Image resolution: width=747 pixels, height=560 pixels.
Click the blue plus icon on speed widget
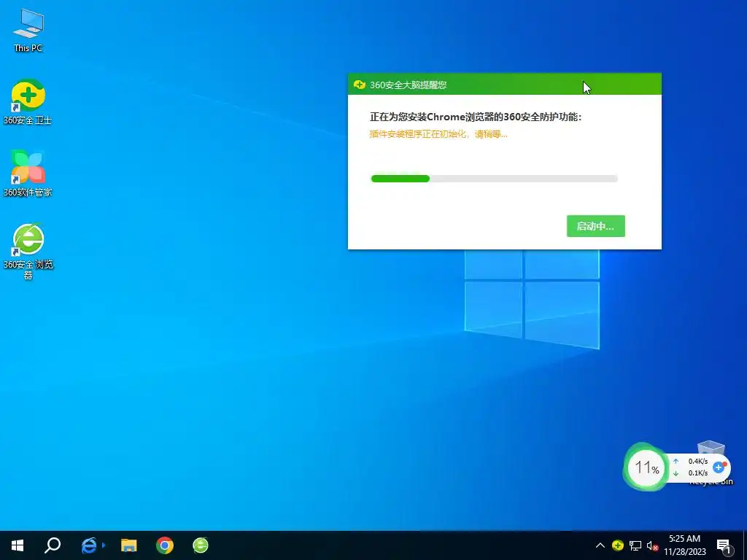point(719,467)
